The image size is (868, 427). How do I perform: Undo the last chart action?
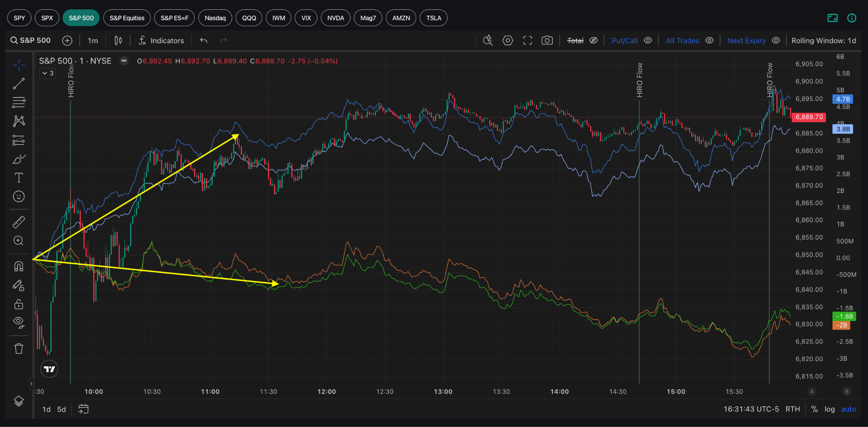[x=204, y=41]
